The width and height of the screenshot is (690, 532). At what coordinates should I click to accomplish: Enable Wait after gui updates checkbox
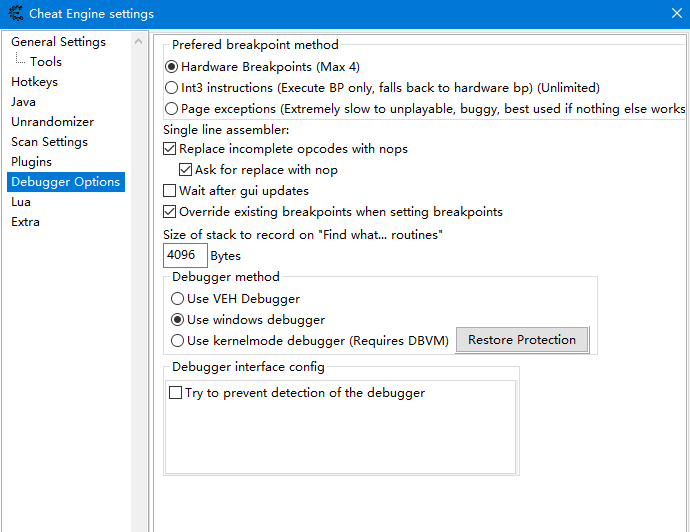(x=169, y=191)
